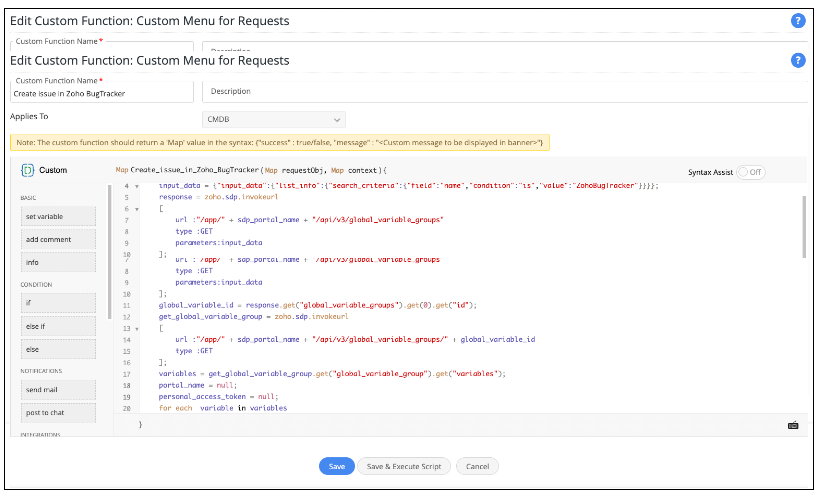822x498 pixels.
Task: Open the Applies To CMDB dropdown
Action: pos(274,120)
